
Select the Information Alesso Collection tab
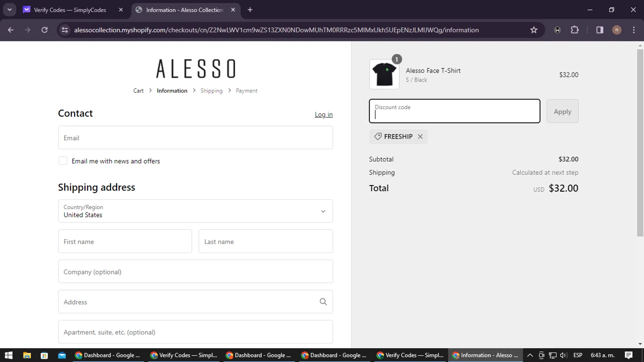[185, 10]
